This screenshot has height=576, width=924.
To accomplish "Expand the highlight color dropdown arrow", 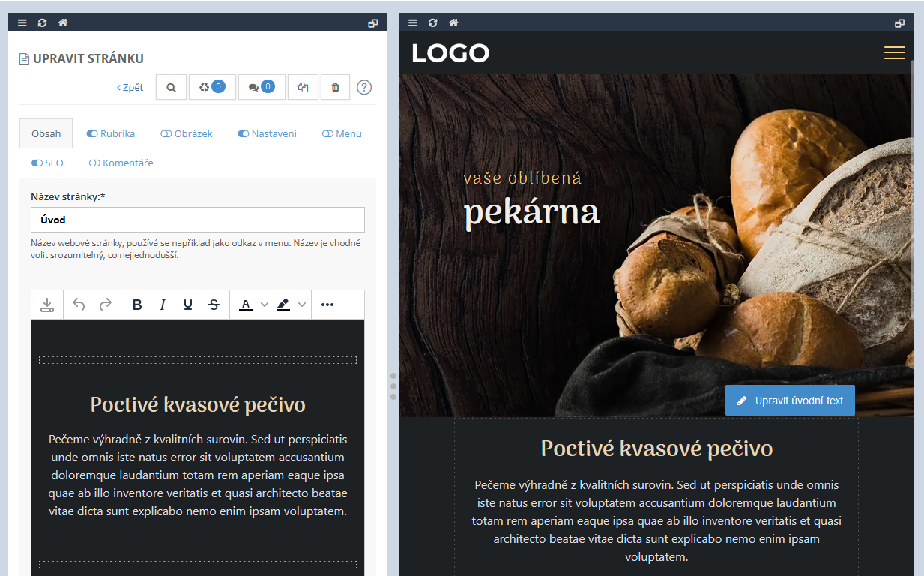I will pos(302,304).
